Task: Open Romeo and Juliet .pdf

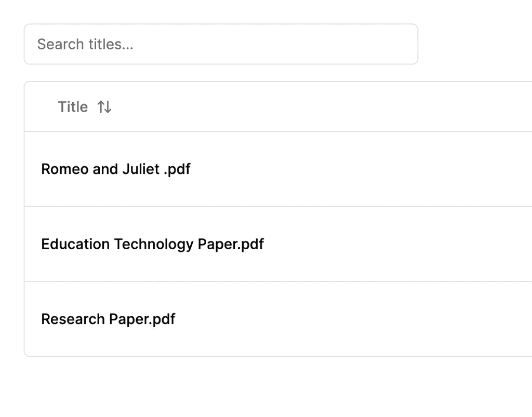Action: [x=115, y=169]
